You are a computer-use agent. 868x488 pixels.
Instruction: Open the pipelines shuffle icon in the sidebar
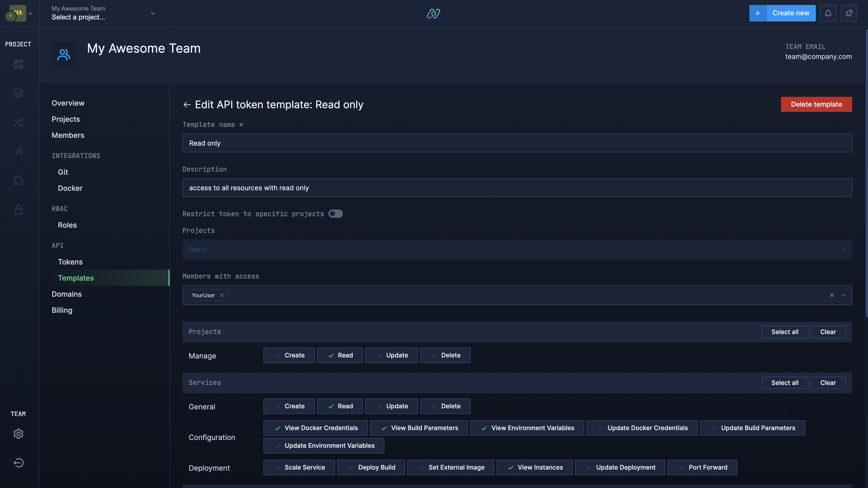pyautogui.click(x=18, y=122)
